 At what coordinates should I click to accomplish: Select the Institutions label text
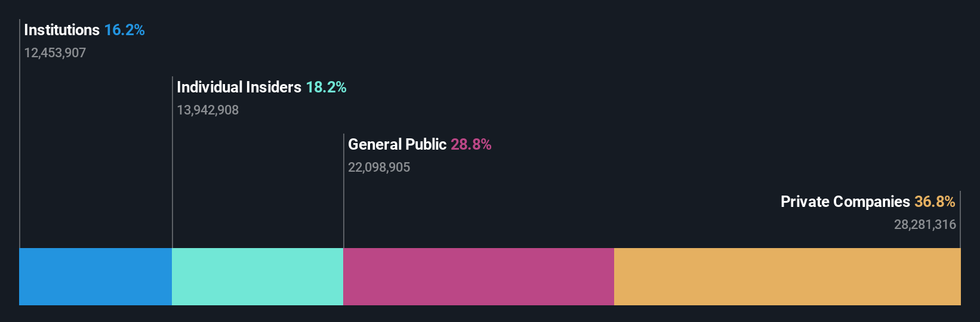tap(61, 30)
